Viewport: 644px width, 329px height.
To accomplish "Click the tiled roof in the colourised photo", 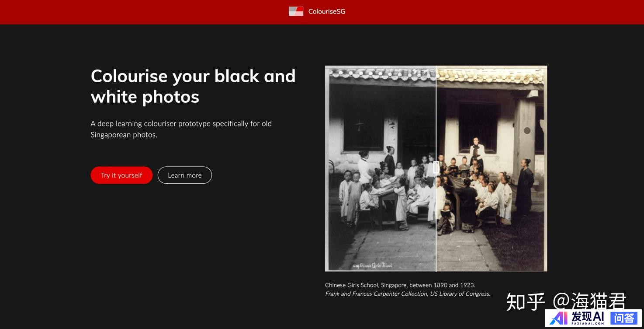I will 489,76.
